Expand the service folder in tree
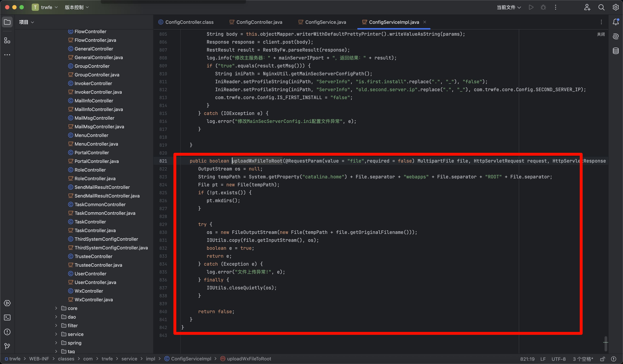The width and height of the screenshot is (623, 364). tap(56, 334)
